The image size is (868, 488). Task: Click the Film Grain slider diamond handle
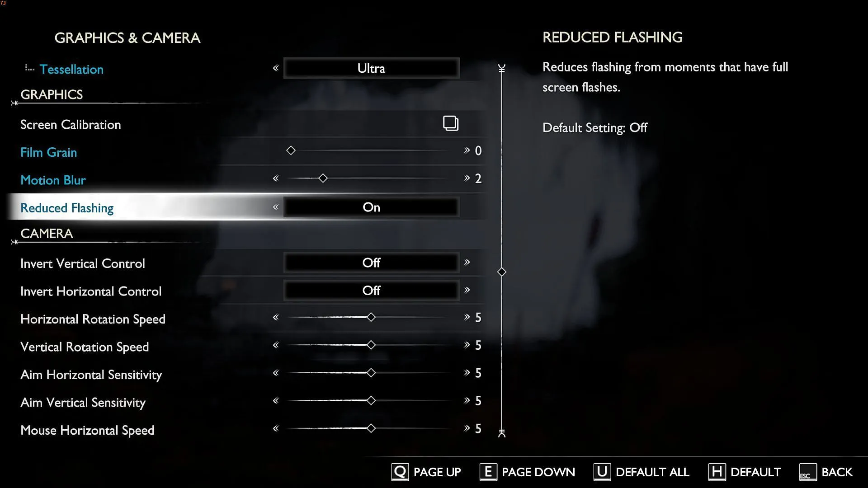click(292, 151)
